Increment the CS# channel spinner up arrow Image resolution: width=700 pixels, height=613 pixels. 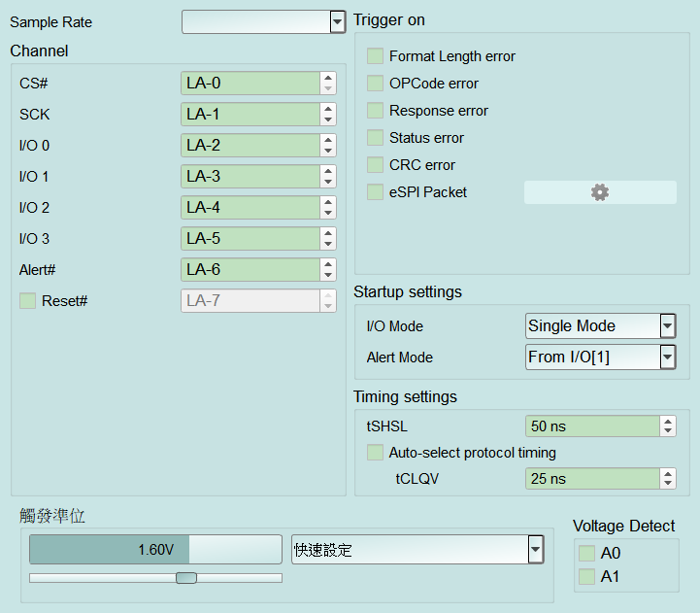tap(328, 78)
